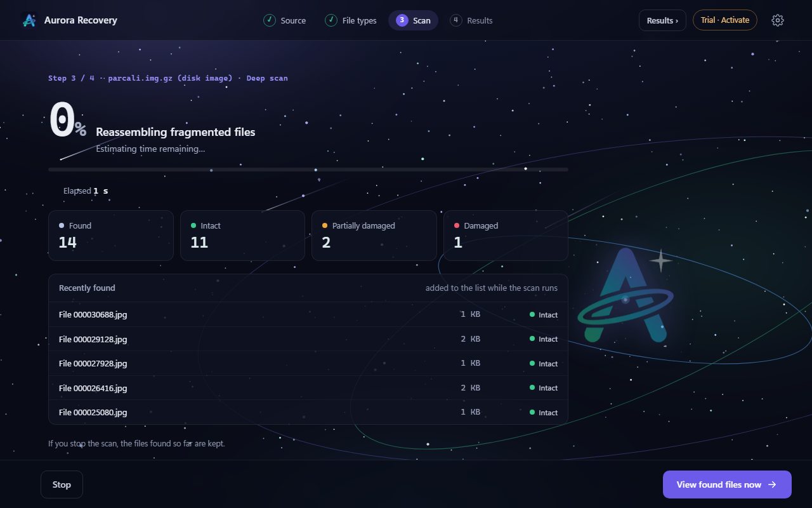Image resolution: width=812 pixels, height=508 pixels.
Task: Go to the Results step tab
Action: coord(471,20)
